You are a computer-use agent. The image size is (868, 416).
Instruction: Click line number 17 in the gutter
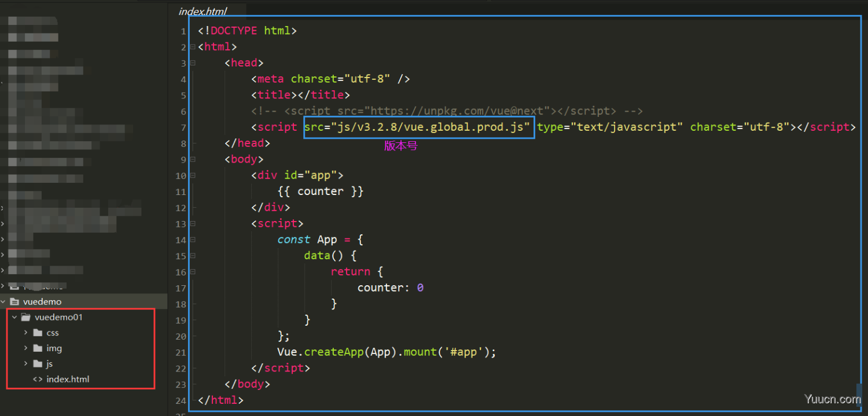point(181,288)
